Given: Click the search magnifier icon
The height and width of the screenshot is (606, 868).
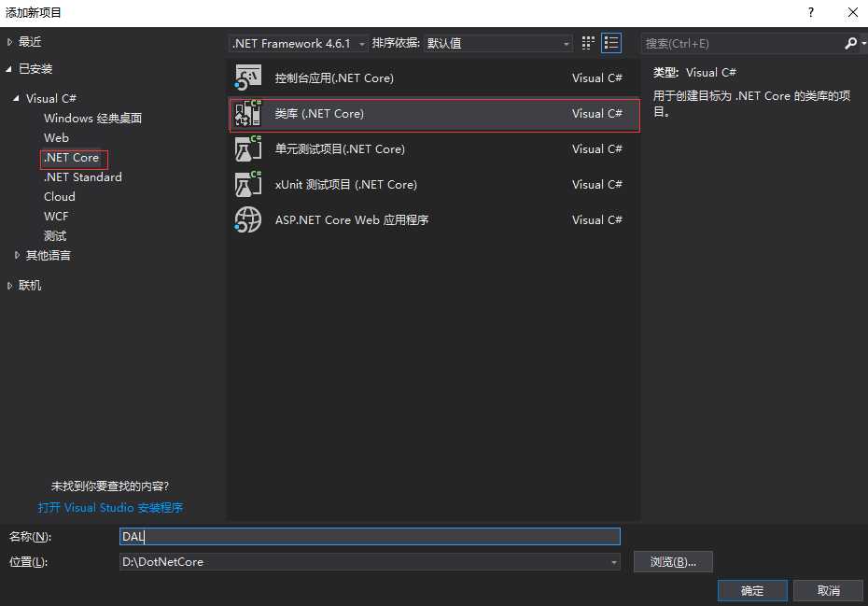Looking at the screenshot, I should [851, 43].
